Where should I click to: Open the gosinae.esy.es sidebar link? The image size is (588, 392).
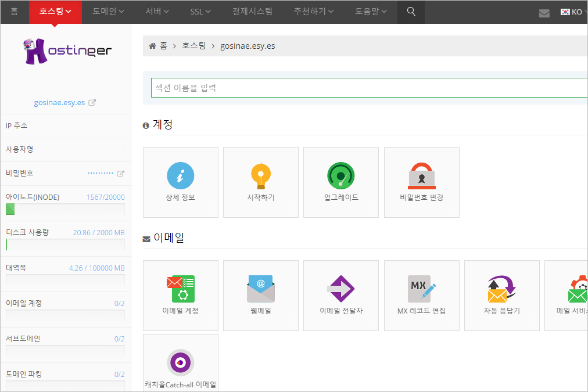[x=59, y=103]
